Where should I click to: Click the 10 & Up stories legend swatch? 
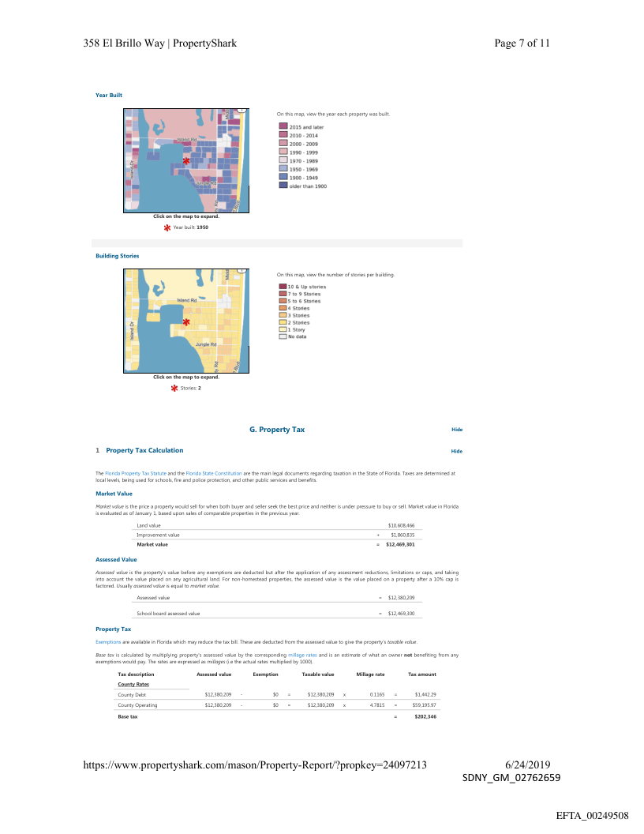click(x=283, y=287)
